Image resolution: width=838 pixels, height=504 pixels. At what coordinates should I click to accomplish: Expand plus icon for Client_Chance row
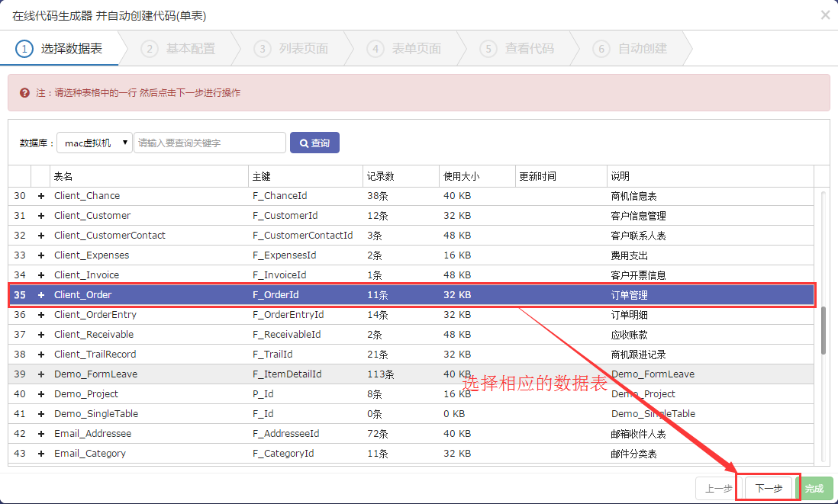click(x=41, y=196)
